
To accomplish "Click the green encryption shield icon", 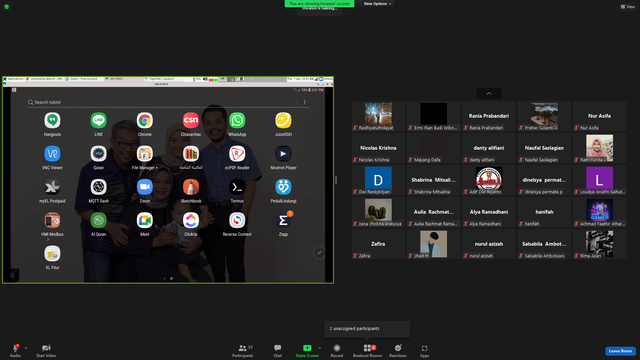I will tap(7, 7).
